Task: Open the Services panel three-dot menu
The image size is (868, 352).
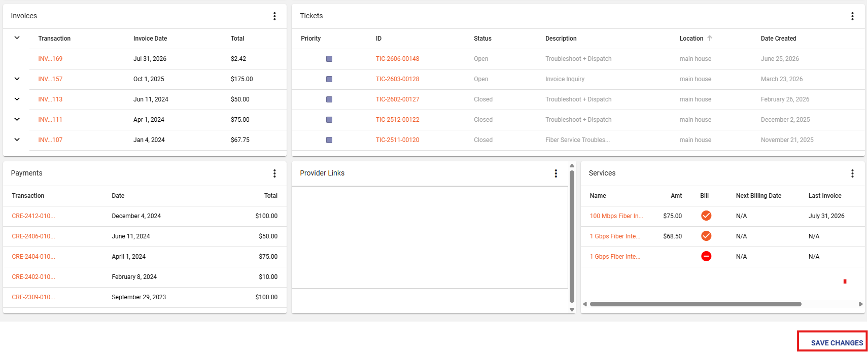Action: 852,173
